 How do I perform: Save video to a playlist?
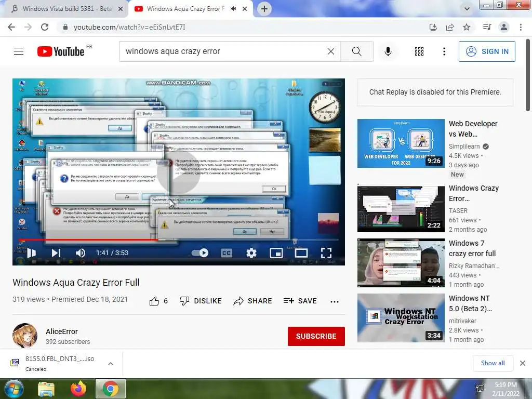[300, 301]
